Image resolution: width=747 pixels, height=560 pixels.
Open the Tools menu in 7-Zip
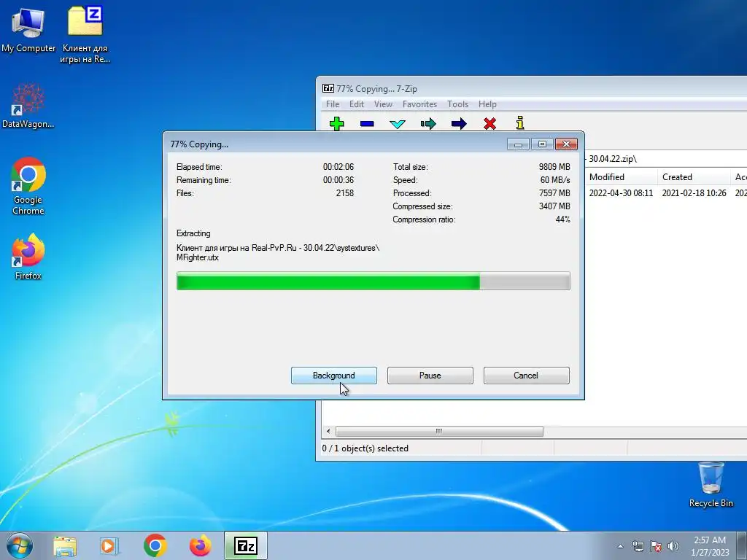tap(457, 104)
